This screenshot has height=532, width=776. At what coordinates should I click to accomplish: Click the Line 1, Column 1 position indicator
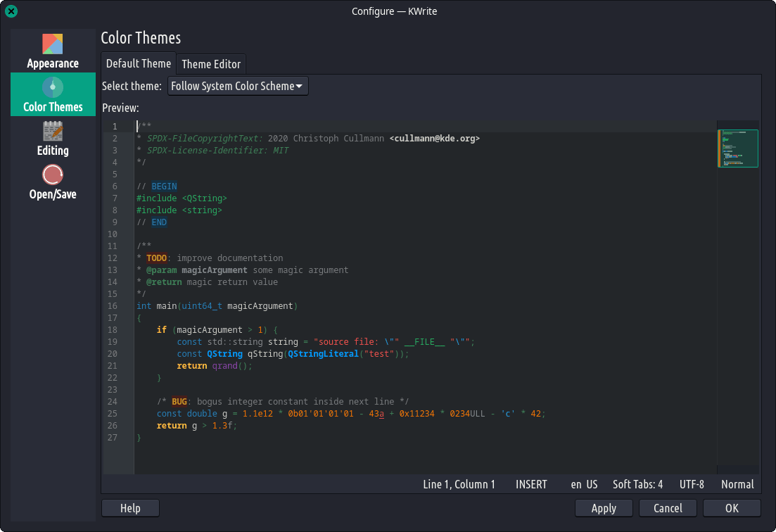point(459,484)
